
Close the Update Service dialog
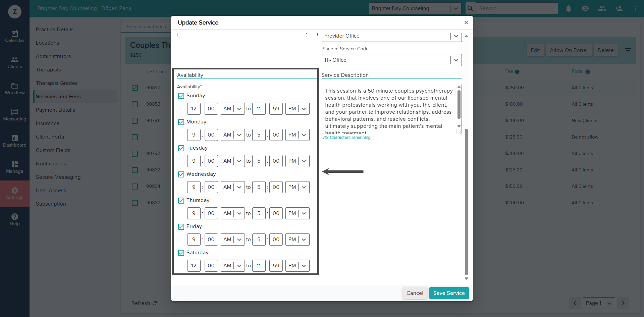(466, 22)
